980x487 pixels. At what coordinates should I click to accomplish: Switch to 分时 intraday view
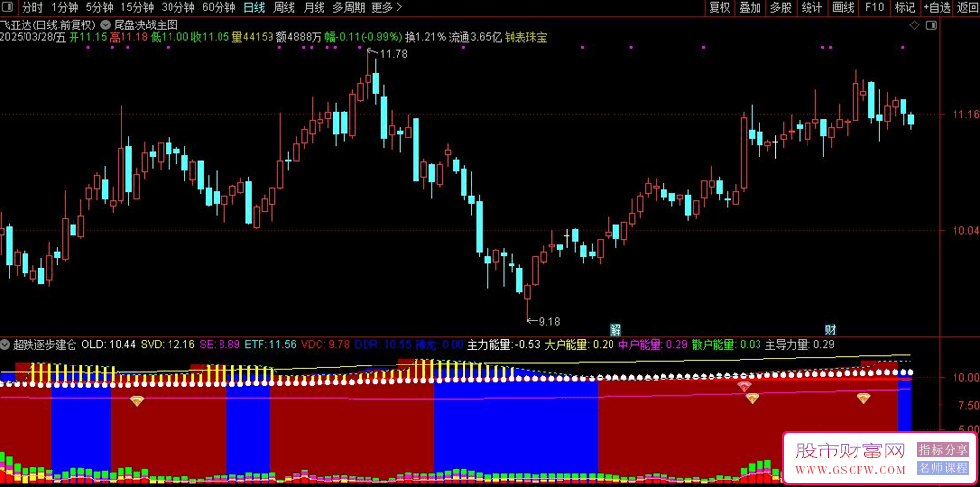click(32, 8)
